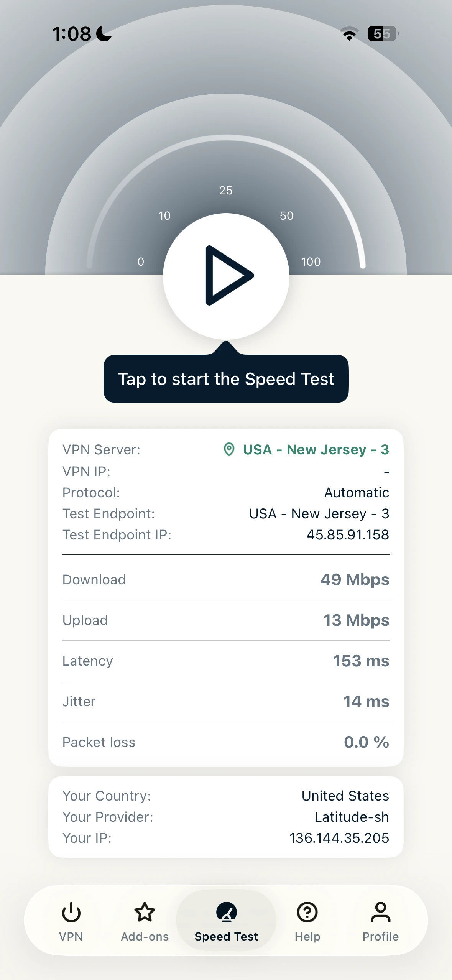Select the USA - New Jersey - 3 server link

click(x=316, y=449)
